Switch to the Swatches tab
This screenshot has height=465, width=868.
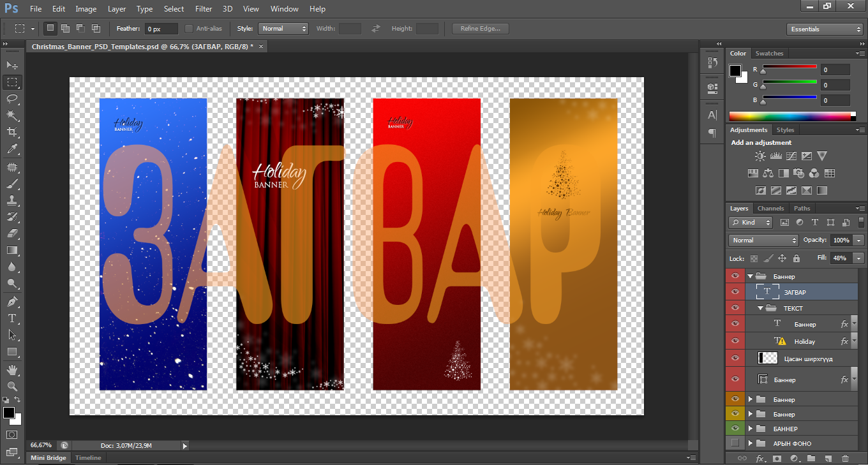769,54
